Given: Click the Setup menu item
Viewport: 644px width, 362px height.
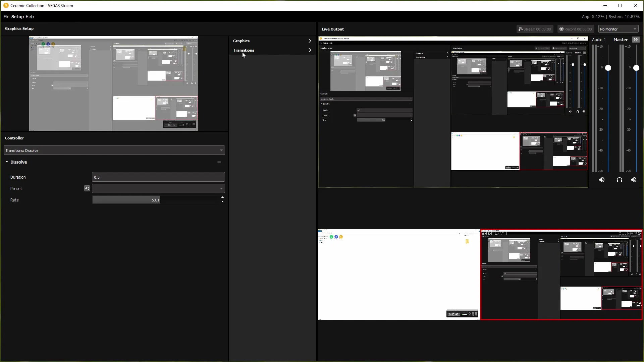Looking at the screenshot, I should pos(17,16).
